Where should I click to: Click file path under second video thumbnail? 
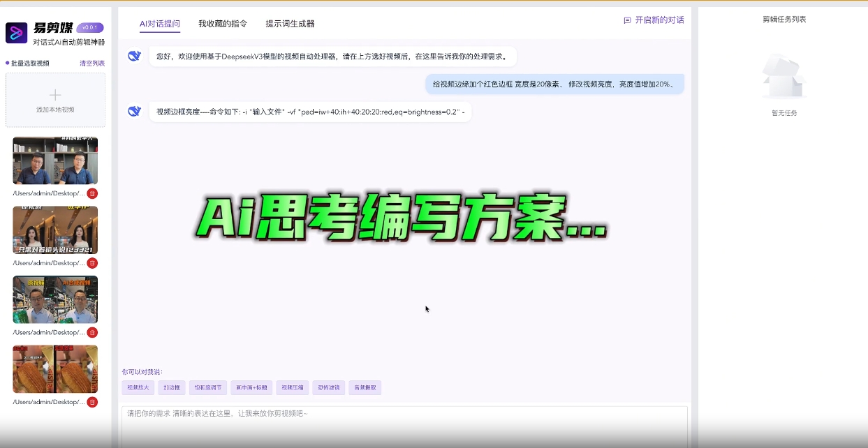[48, 263]
